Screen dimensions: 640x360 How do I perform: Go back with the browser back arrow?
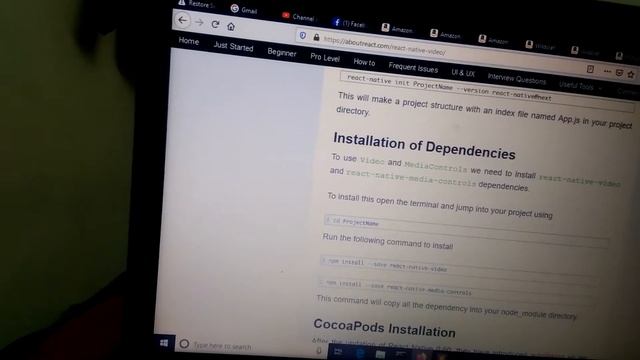(x=182, y=20)
